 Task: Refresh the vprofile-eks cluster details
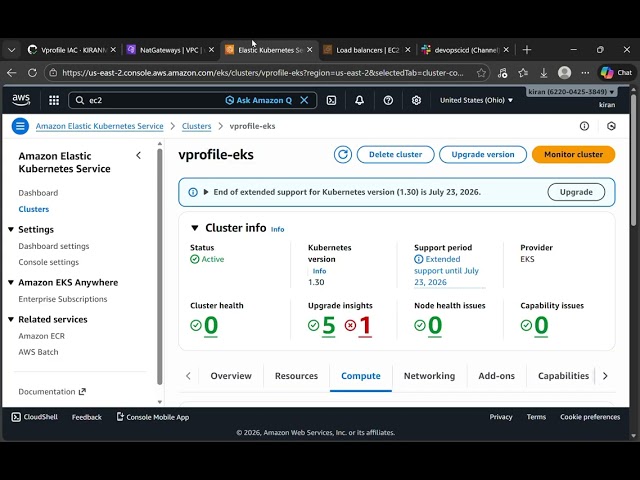coord(342,155)
